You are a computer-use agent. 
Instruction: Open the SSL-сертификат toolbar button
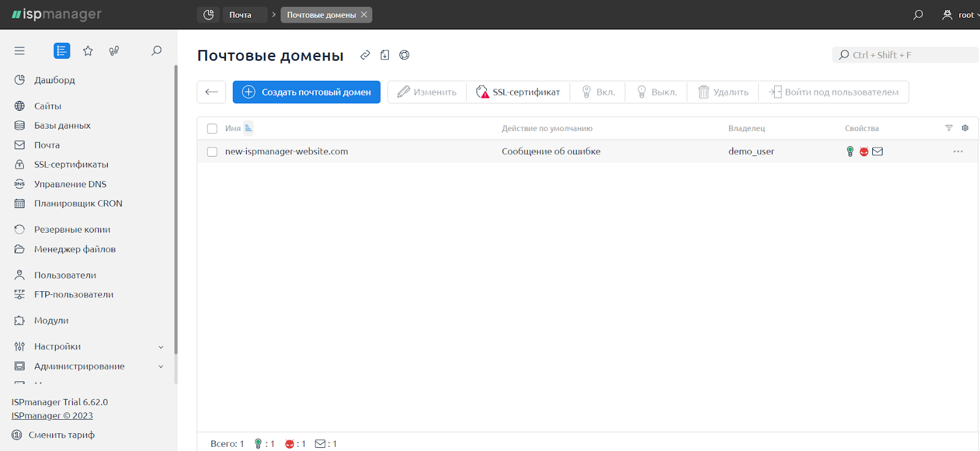click(518, 92)
